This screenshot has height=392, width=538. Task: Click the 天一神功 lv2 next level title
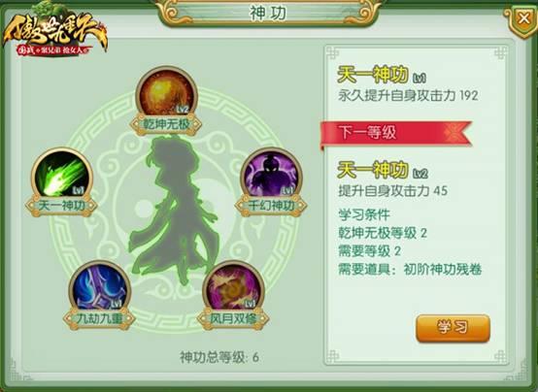(x=383, y=171)
